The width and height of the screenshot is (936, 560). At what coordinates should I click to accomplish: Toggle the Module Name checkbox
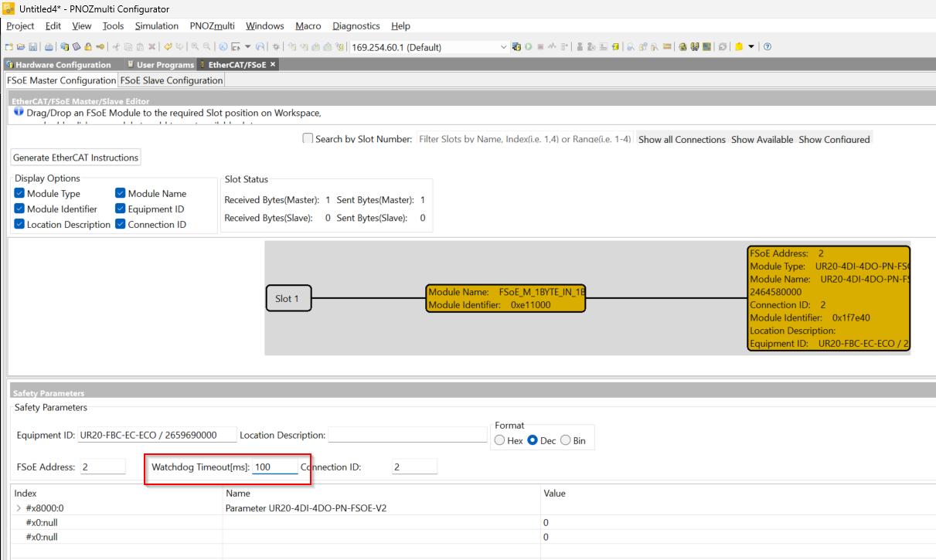(121, 194)
